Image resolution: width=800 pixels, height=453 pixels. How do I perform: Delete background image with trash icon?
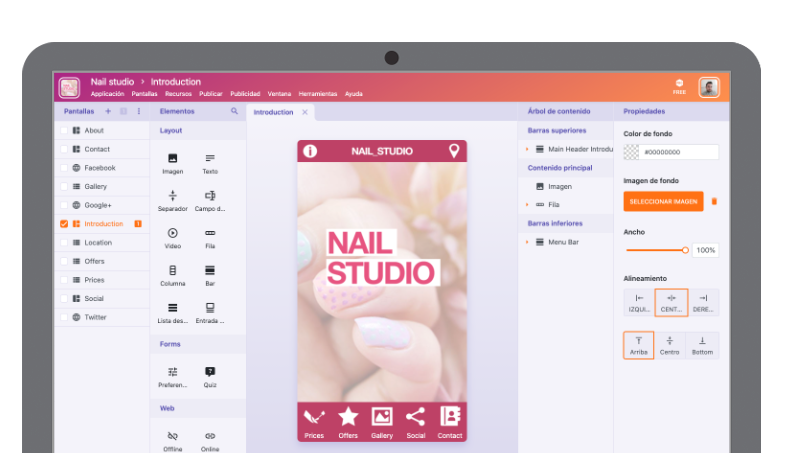[x=714, y=201]
